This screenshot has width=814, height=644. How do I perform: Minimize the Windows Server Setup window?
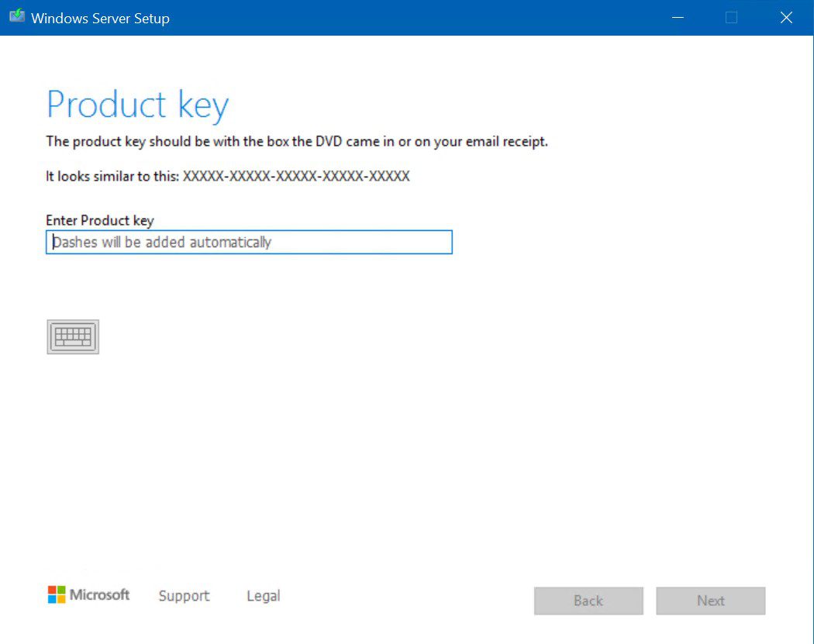678,18
